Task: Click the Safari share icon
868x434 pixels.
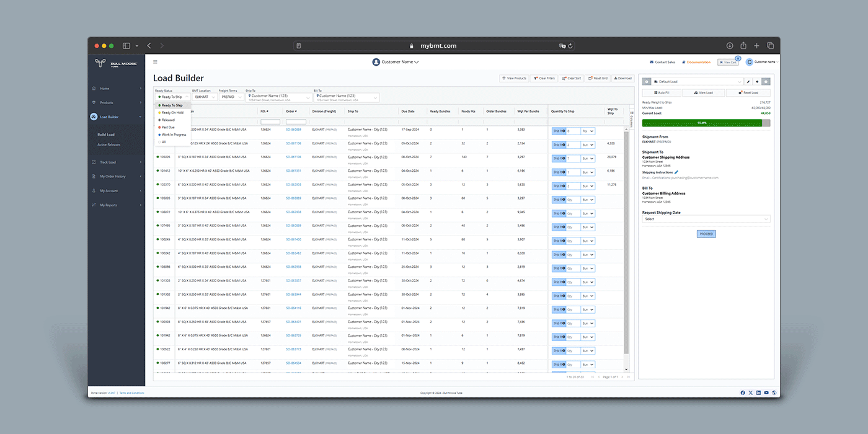Action: point(743,46)
